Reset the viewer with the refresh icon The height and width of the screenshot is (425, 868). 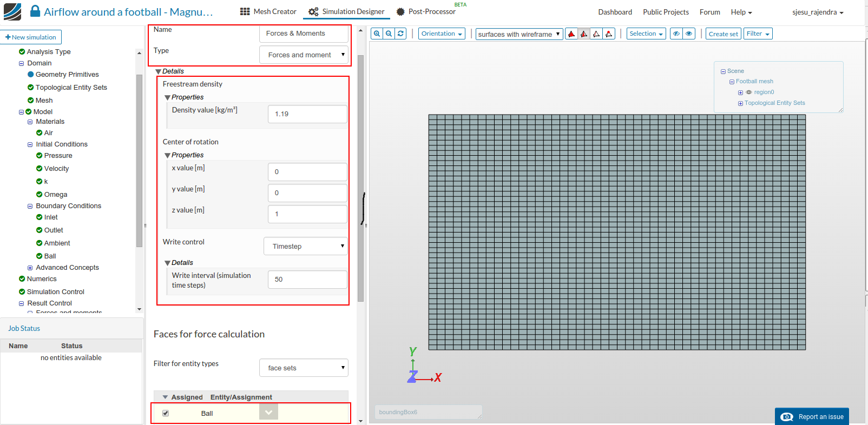pyautogui.click(x=401, y=34)
